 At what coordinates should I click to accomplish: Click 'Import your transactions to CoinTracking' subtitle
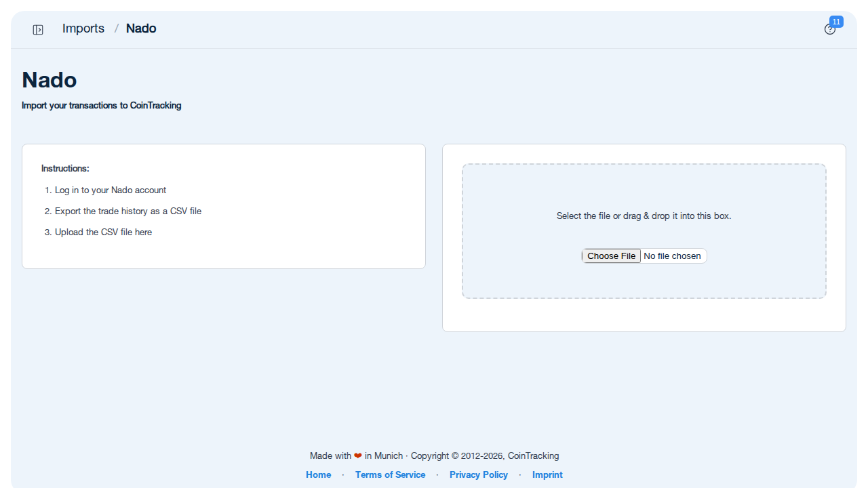pyautogui.click(x=102, y=105)
